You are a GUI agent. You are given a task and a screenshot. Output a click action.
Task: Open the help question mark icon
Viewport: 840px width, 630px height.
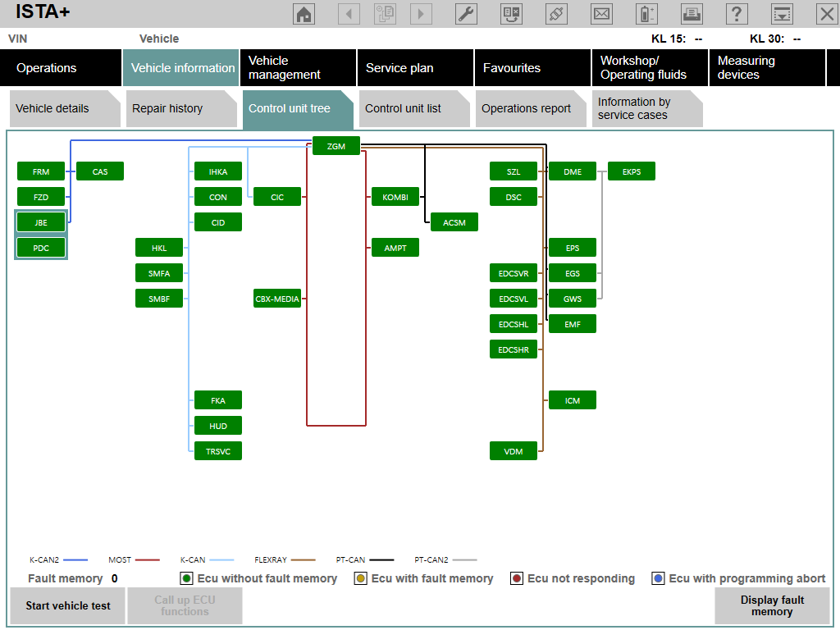tap(737, 14)
